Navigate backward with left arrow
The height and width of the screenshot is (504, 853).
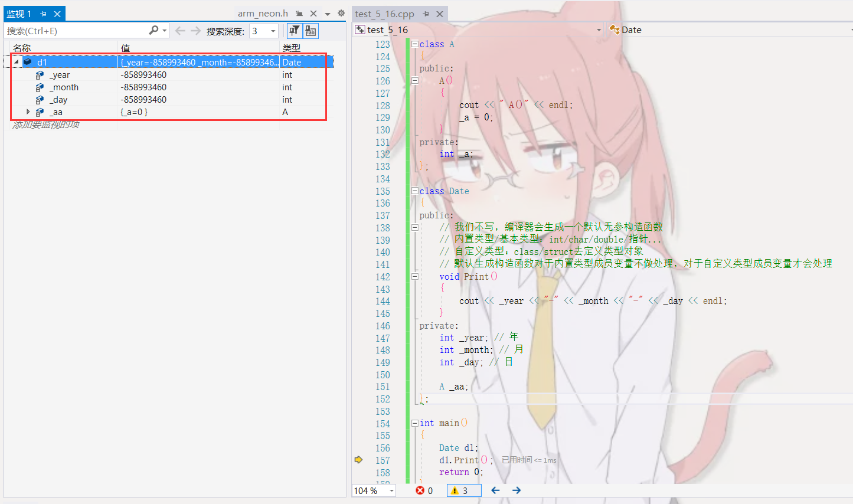tap(495, 490)
